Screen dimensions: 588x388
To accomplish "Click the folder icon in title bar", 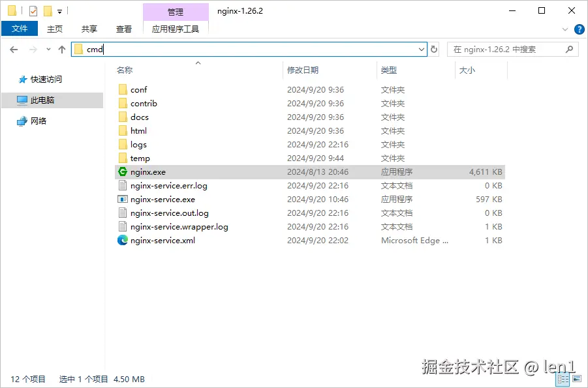I will tap(12, 11).
